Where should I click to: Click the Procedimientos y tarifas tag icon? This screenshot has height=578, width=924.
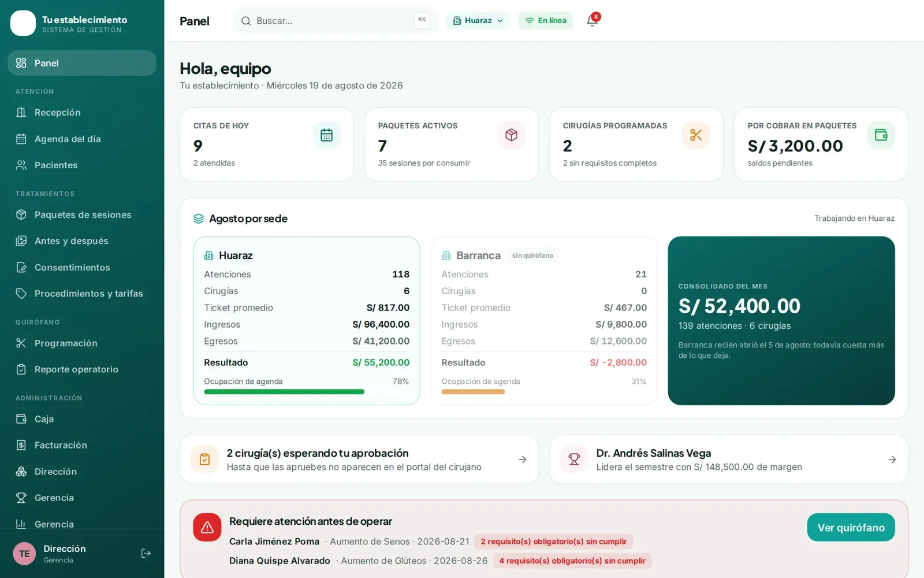[21, 293]
